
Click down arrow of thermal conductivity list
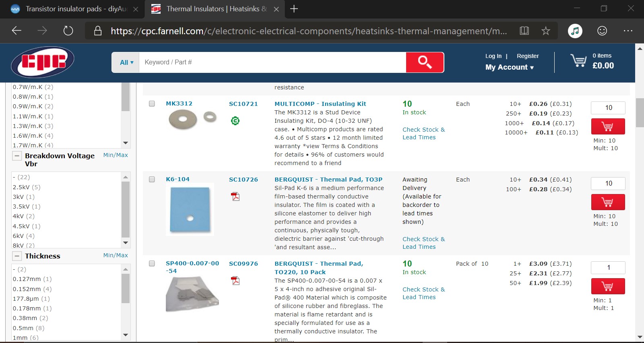click(126, 143)
